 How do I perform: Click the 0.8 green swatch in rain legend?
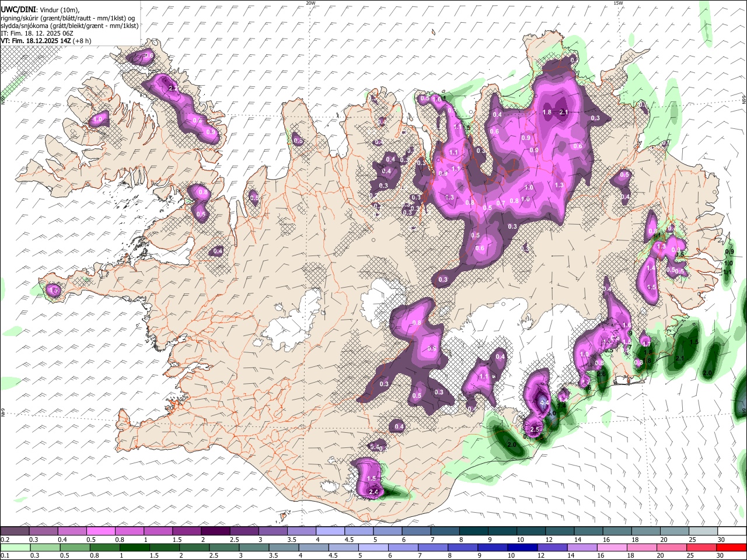coord(105,547)
